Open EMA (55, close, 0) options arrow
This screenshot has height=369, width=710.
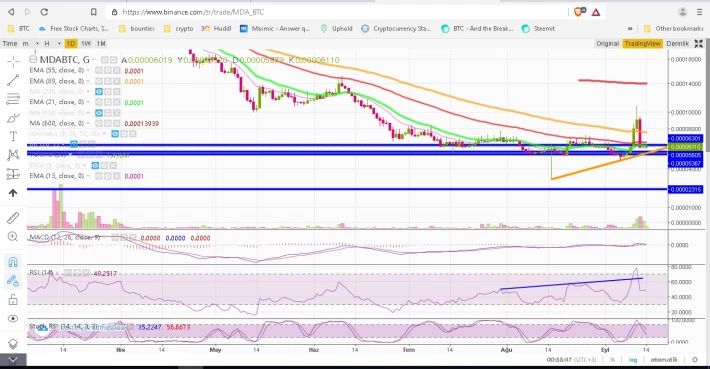tap(88, 70)
